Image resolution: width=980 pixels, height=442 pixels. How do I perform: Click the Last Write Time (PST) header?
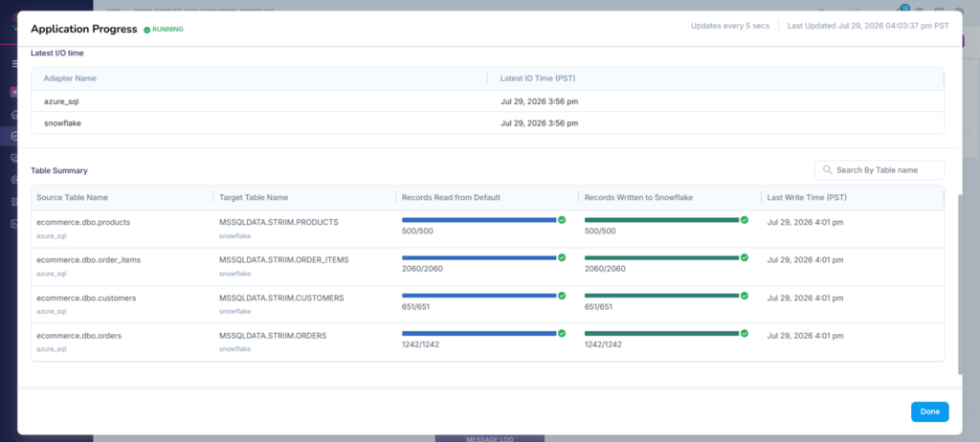pyautogui.click(x=807, y=197)
